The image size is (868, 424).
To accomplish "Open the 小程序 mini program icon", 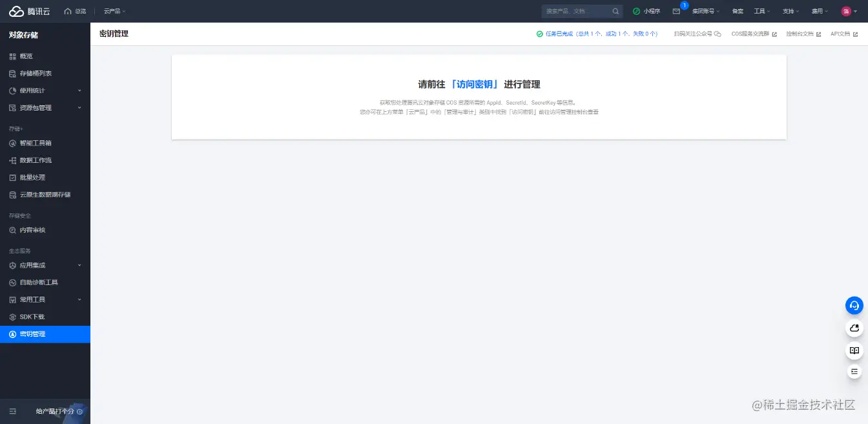I will pos(636,11).
